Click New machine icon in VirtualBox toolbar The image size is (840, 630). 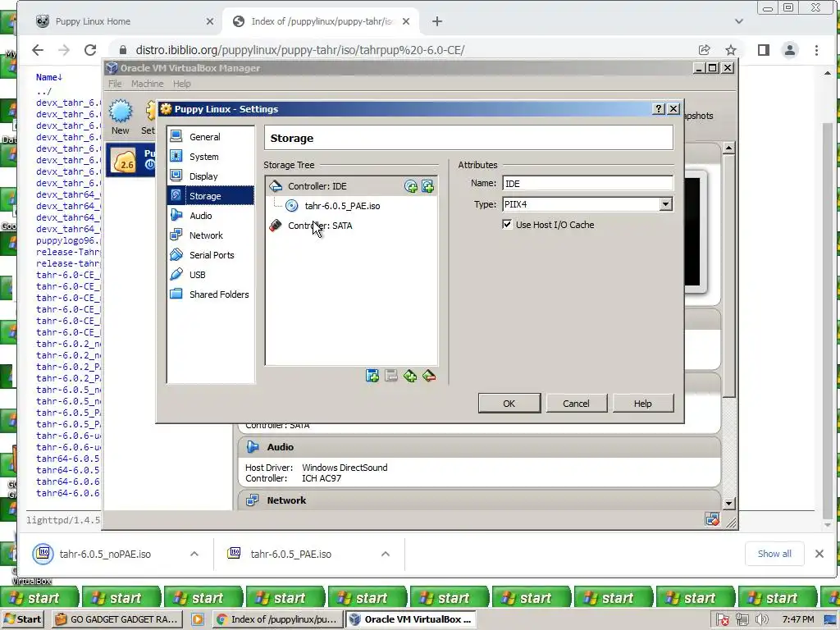[x=121, y=116]
